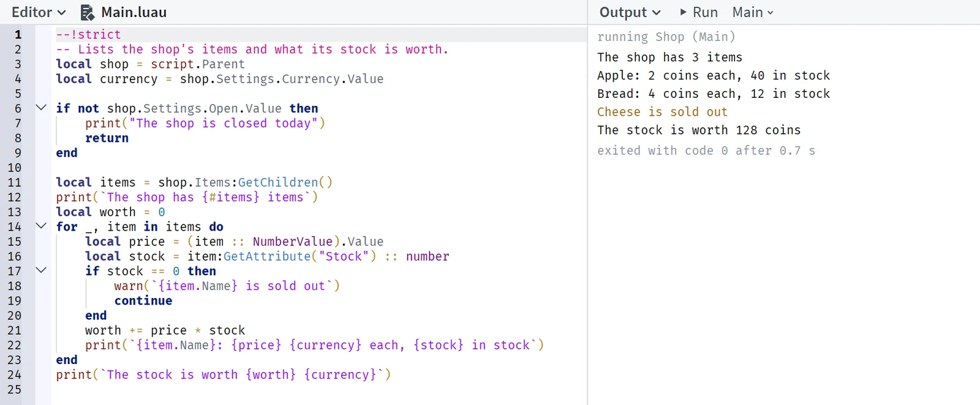Open the Output panel dropdown
This screenshot has width=980, height=405.
[x=630, y=12]
